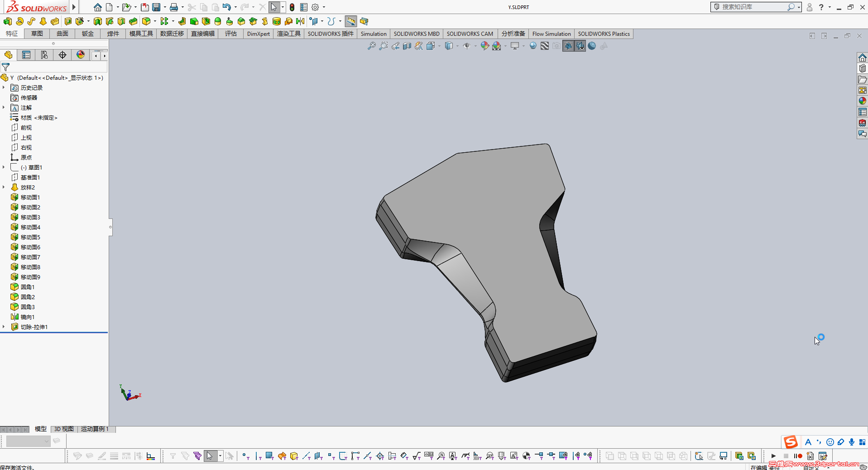The image size is (868, 470).
Task: Switch to the 曲面 tab
Action: coord(62,34)
